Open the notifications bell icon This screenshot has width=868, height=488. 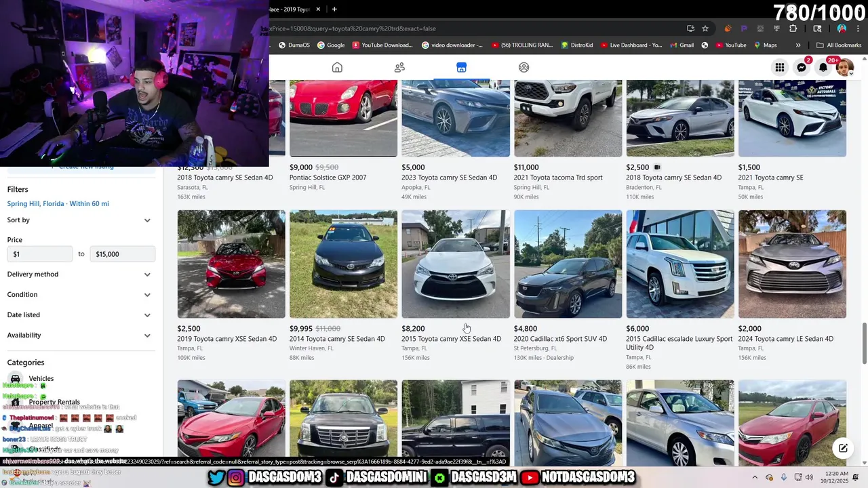coord(823,67)
